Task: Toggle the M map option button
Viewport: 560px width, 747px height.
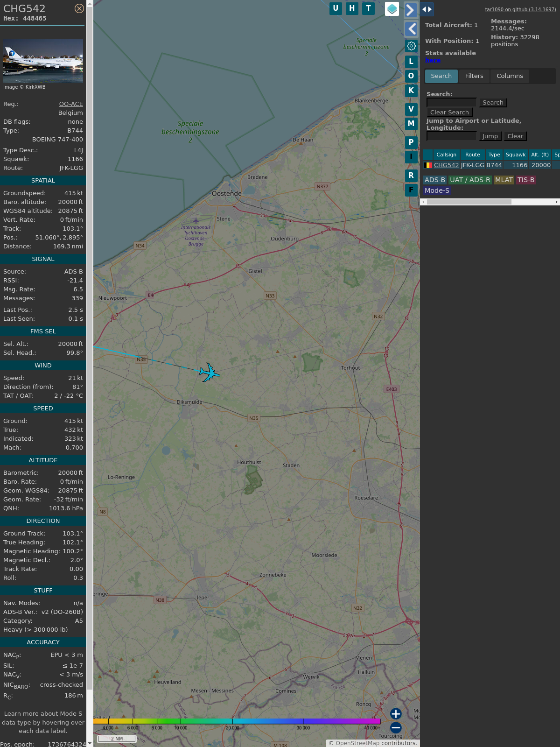Action: 411,124
